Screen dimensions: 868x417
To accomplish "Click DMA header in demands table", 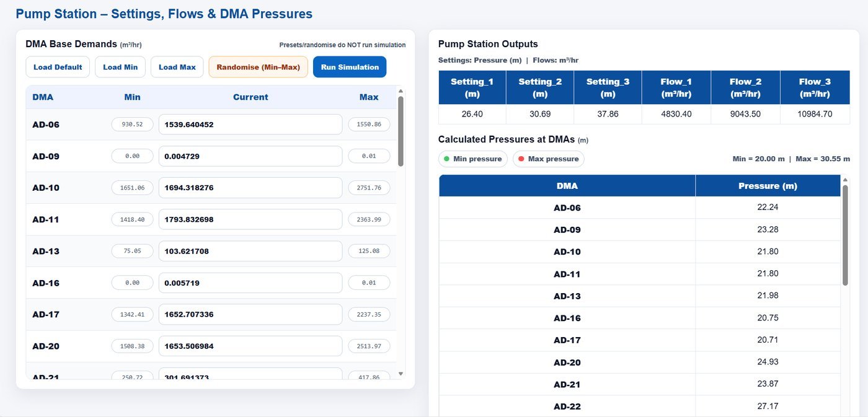I will 43,97.
